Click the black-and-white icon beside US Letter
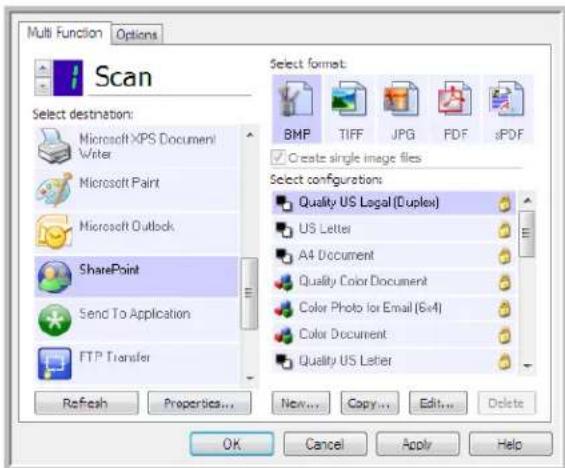Screen dimensions: 565x468 284,229
